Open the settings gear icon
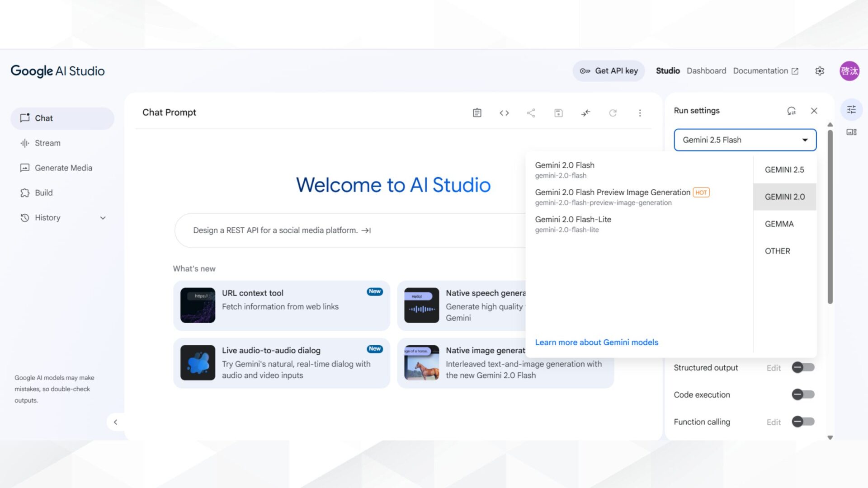This screenshot has width=868, height=488. pos(820,71)
